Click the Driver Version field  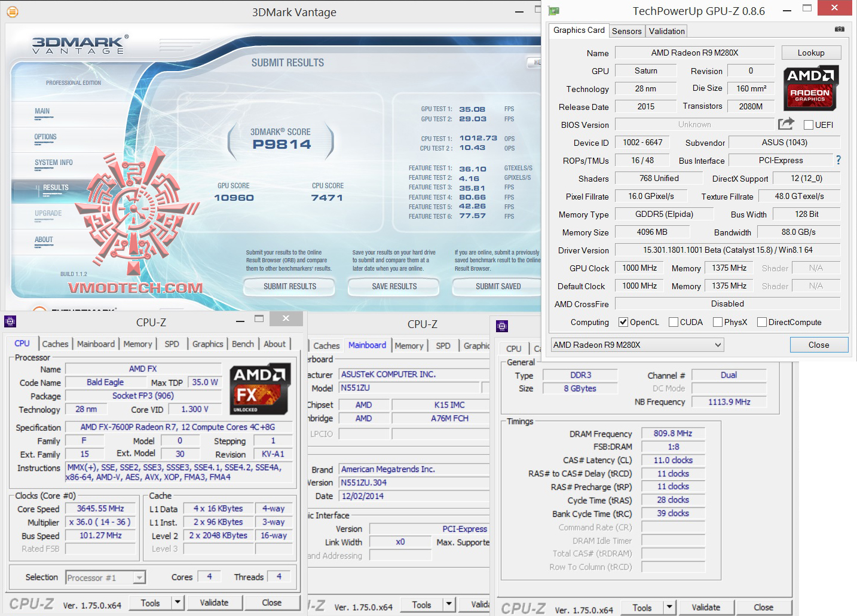click(727, 250)
